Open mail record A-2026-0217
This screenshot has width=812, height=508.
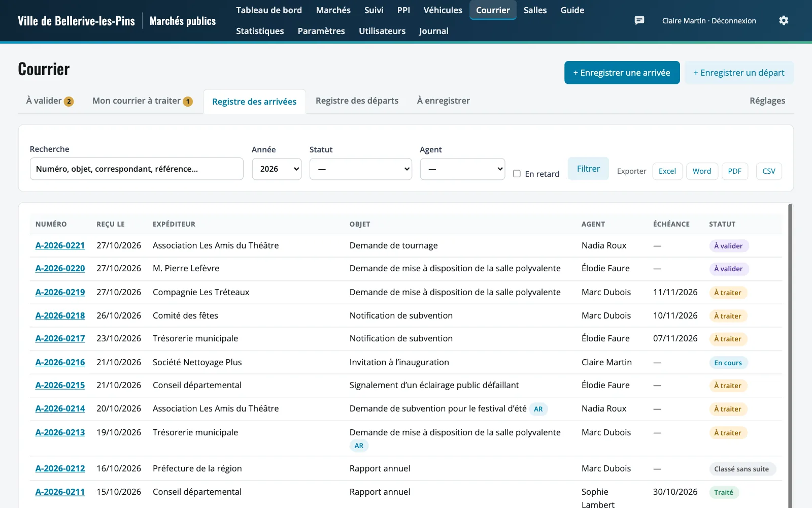60,338
